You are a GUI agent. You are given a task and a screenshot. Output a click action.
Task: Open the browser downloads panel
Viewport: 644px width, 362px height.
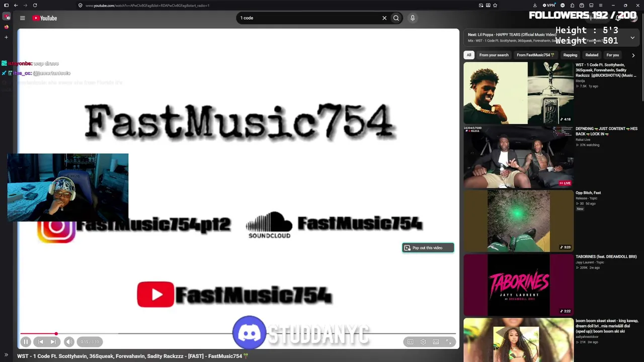pos(535,6)
